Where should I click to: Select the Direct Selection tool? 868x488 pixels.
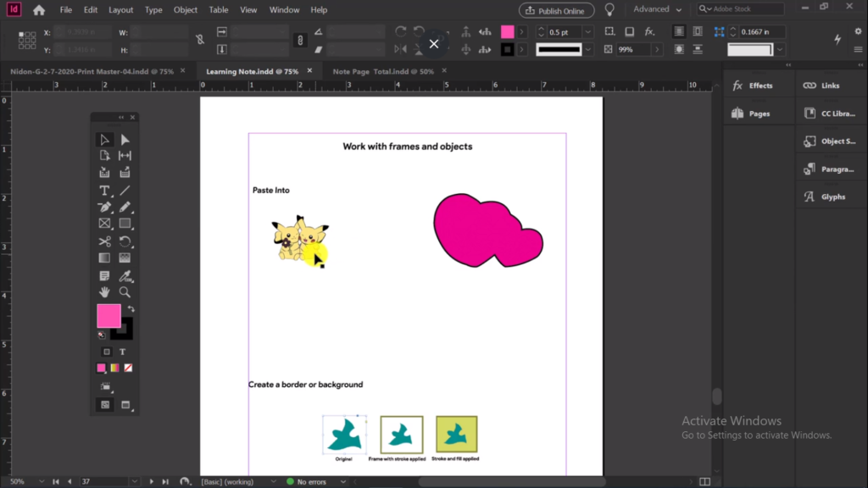pyautogui.click(x=125, y=140)
